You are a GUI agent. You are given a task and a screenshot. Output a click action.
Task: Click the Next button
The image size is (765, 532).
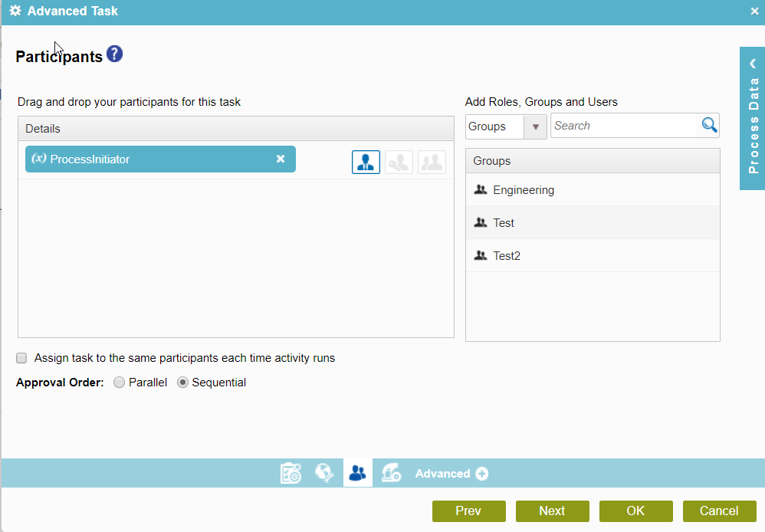(552, 511)
